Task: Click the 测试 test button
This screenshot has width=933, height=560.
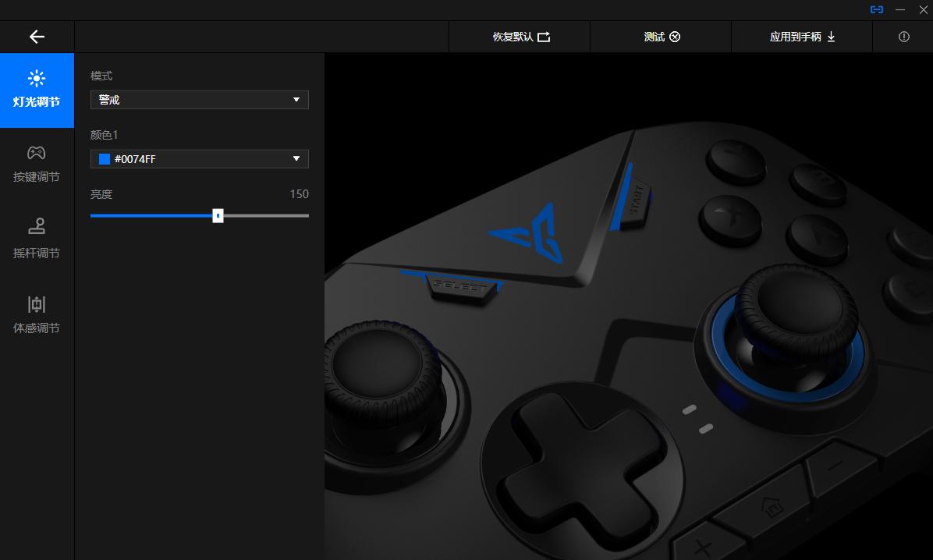Action: tap(662, 37)
